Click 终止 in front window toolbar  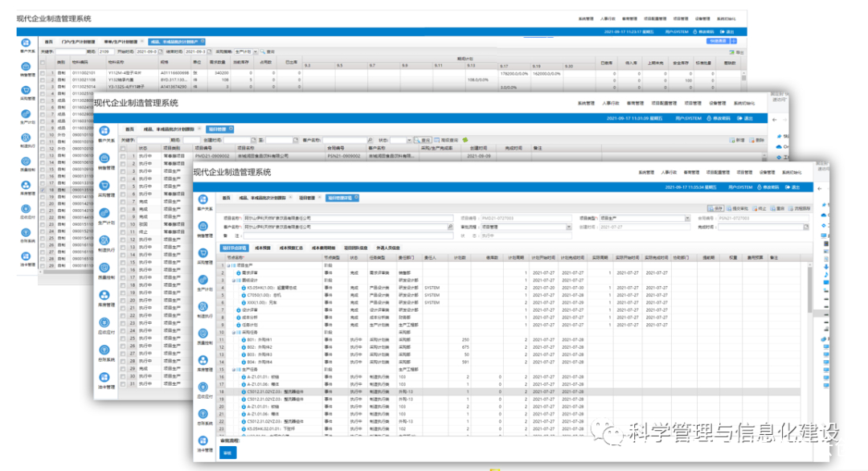pos(759,209)
